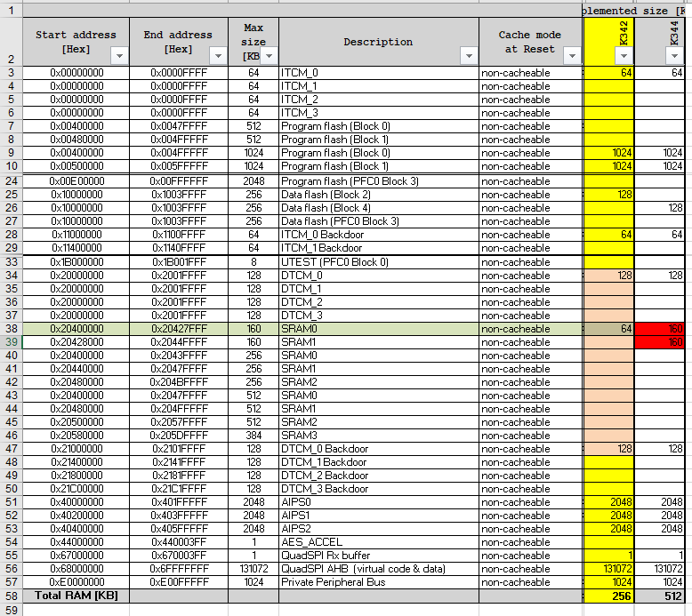Click start address 0xE0000000 cell
692x616 pixels.
(76, 582)
